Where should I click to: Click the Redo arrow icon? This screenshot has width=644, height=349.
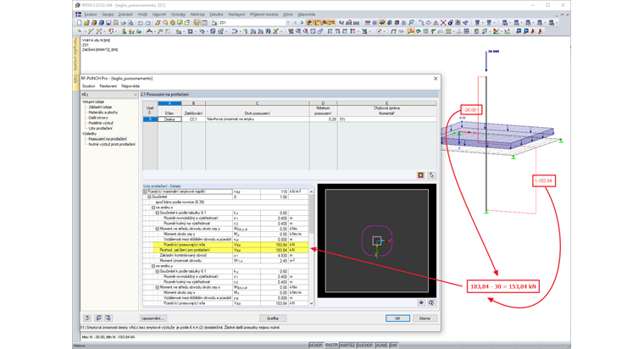click(x=147, y=23)
